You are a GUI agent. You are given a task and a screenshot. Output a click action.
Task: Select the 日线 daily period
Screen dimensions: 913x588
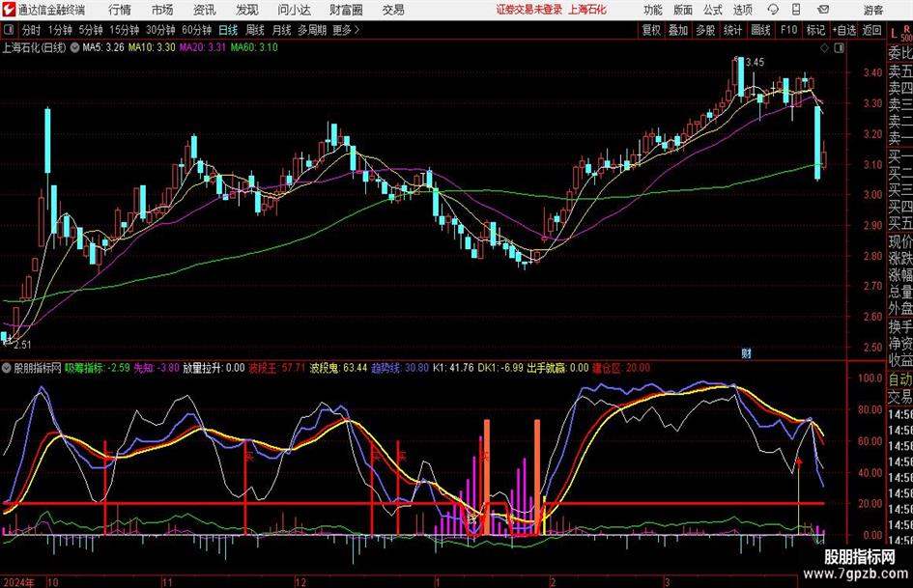pyautogui.click(x=228, y=30)
